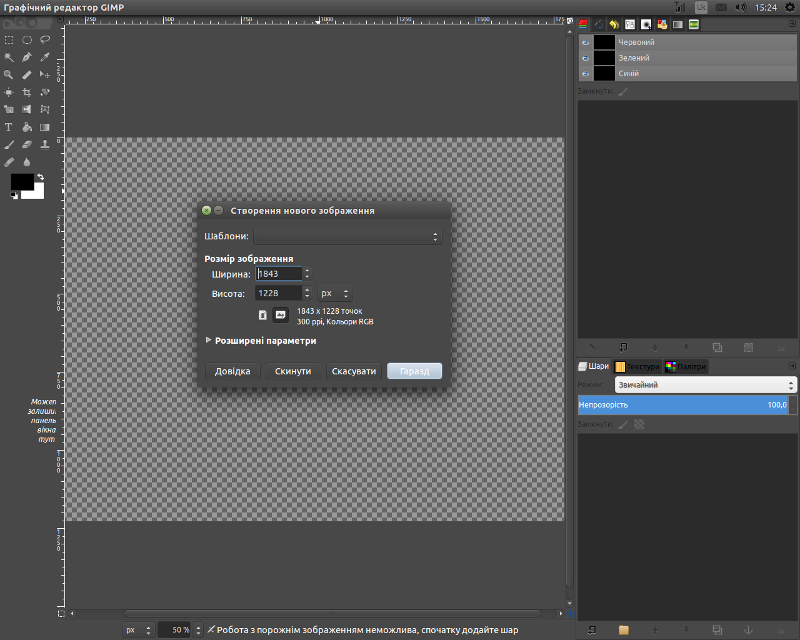
Task: Select the Color Picker eyedropper tool
Action: click(45, 57)
